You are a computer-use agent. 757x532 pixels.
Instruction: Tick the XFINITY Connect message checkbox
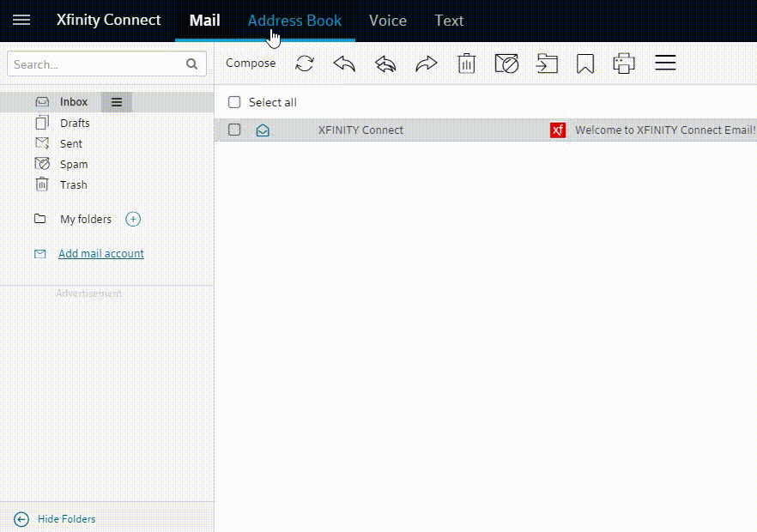pyautogui.click(x=234, y=130)
